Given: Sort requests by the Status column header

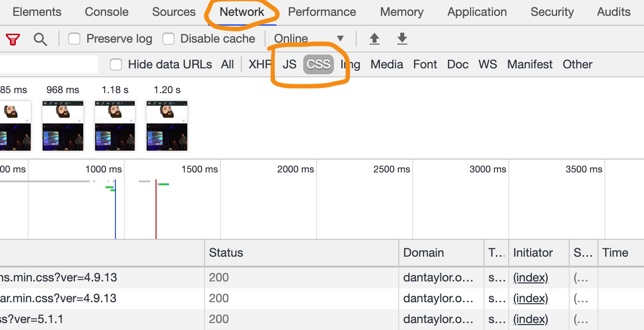Looking at the screenshot, I should tap(226, 253).
